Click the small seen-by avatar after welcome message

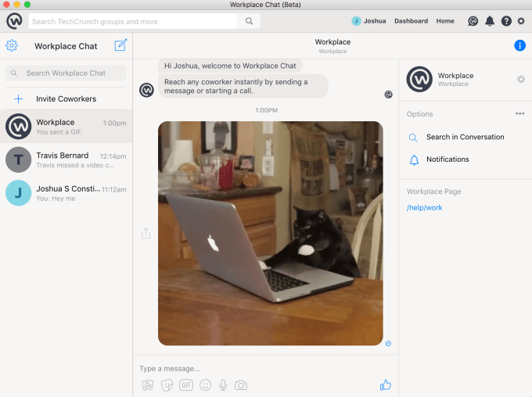389,95
